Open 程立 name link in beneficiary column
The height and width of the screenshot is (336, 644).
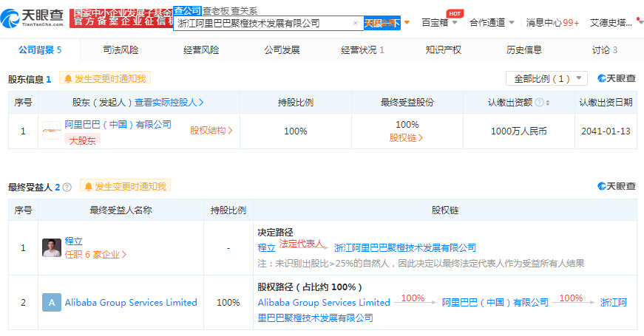point(73,241)
